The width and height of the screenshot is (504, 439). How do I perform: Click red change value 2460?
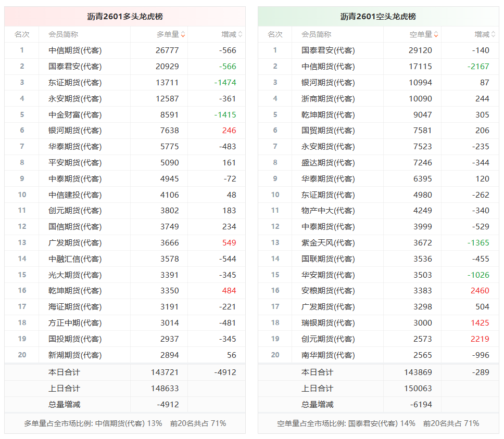click(x=480, y=291)
